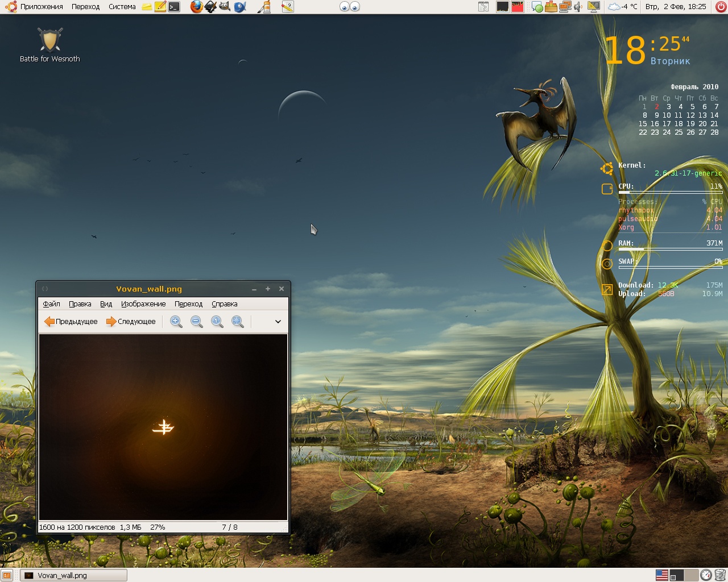Screen dimensions: 728x582
Task: Click the red power shutdown button
Action: point(721,7)
